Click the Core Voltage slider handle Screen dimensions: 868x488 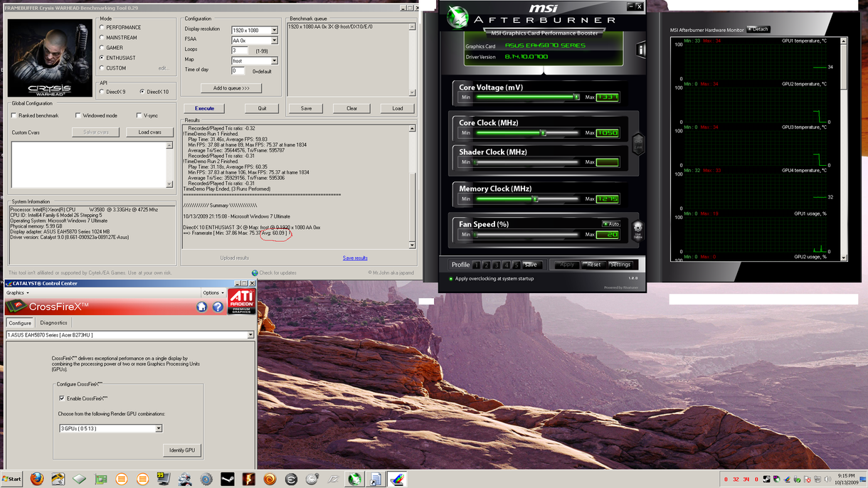pyautogui.click(x=576, y=97)
